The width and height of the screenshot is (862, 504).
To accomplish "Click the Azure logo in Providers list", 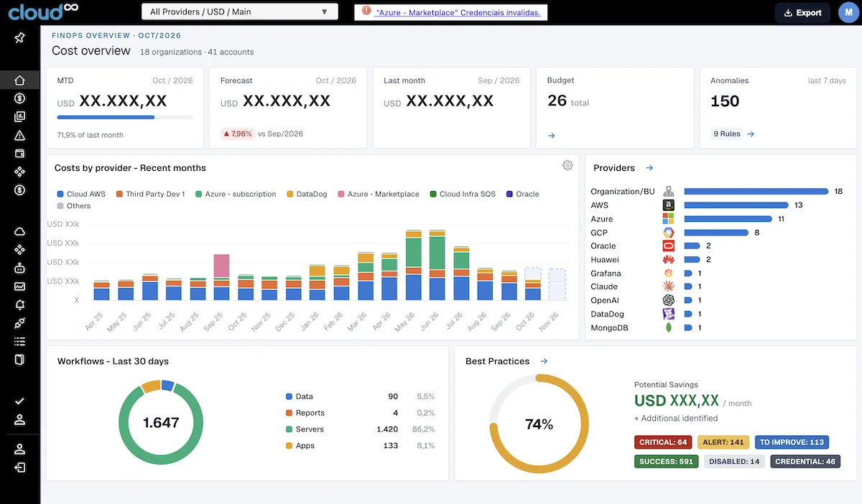I will pos(669,219).
